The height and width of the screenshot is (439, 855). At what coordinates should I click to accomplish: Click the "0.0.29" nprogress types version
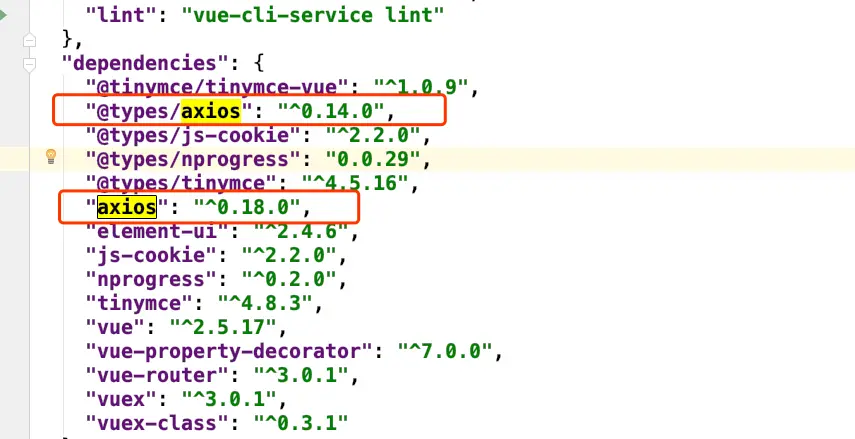pos(374,159)
